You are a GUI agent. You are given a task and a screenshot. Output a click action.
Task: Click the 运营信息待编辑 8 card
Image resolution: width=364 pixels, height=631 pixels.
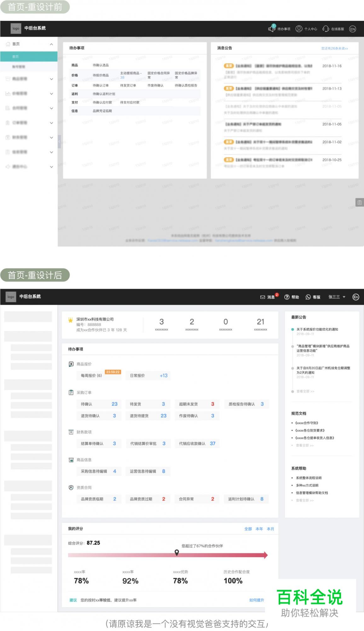[x=148, y=471]
